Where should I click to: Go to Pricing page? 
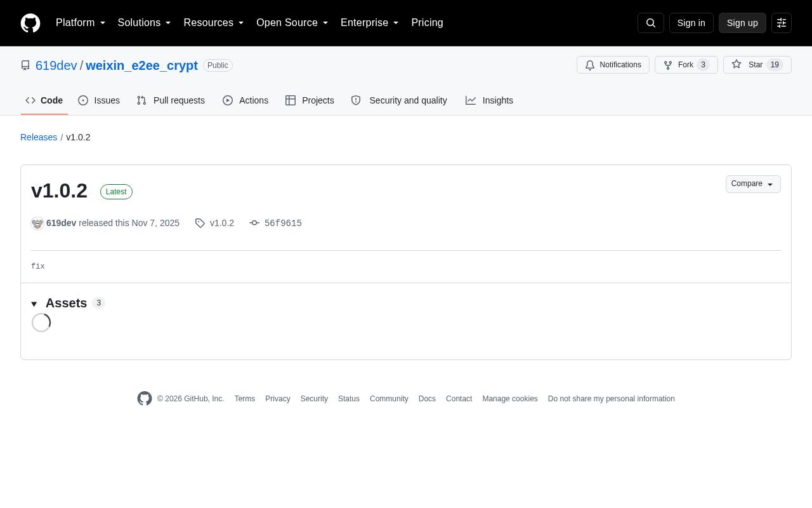[427, 23]
